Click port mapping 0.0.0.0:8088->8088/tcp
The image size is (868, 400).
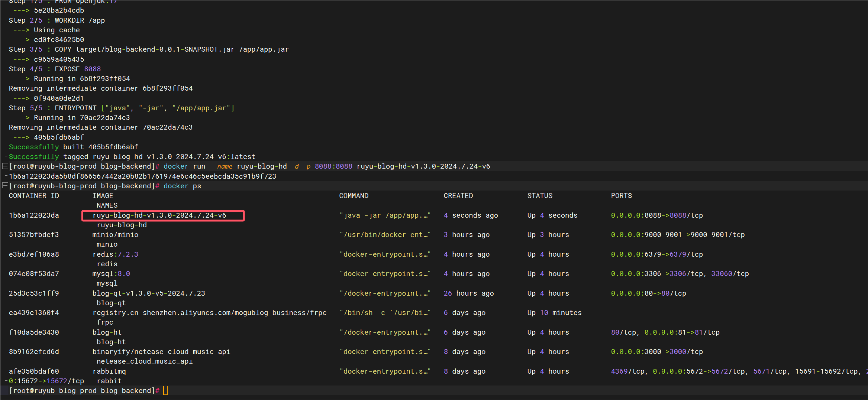pyautogui.click(x=657, y=215)
